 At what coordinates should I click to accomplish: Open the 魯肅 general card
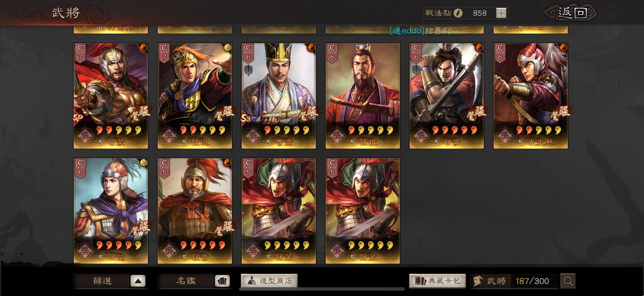point(278,96)
